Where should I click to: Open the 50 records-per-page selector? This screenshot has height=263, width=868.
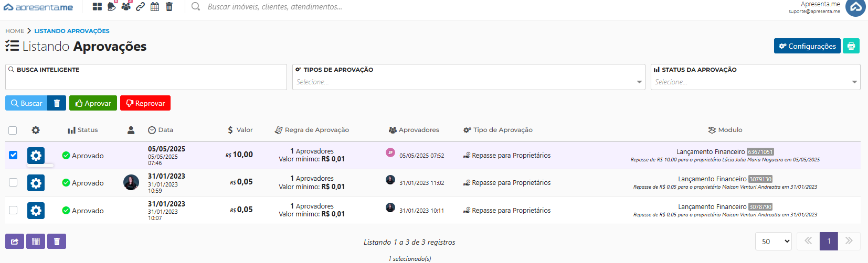point(774,241)
